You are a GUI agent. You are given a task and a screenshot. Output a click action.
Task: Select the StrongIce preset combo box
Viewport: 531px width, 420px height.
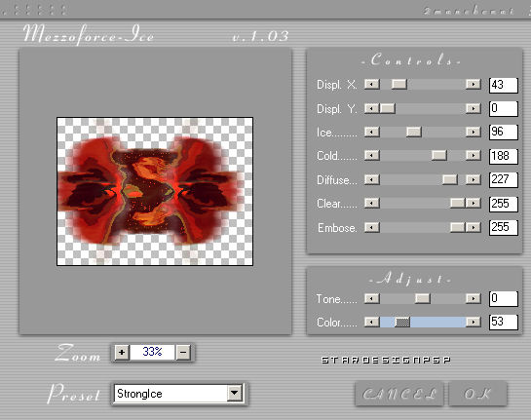click(178, 394)
